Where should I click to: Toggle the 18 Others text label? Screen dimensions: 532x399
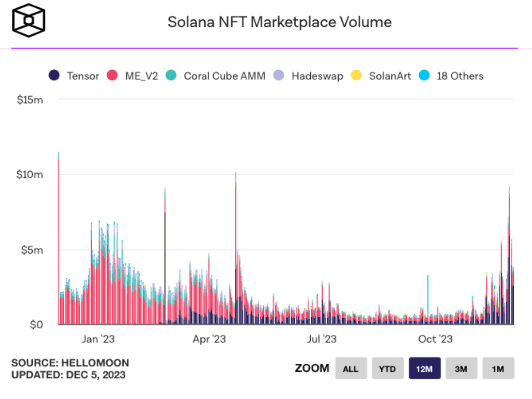[459, 76]
